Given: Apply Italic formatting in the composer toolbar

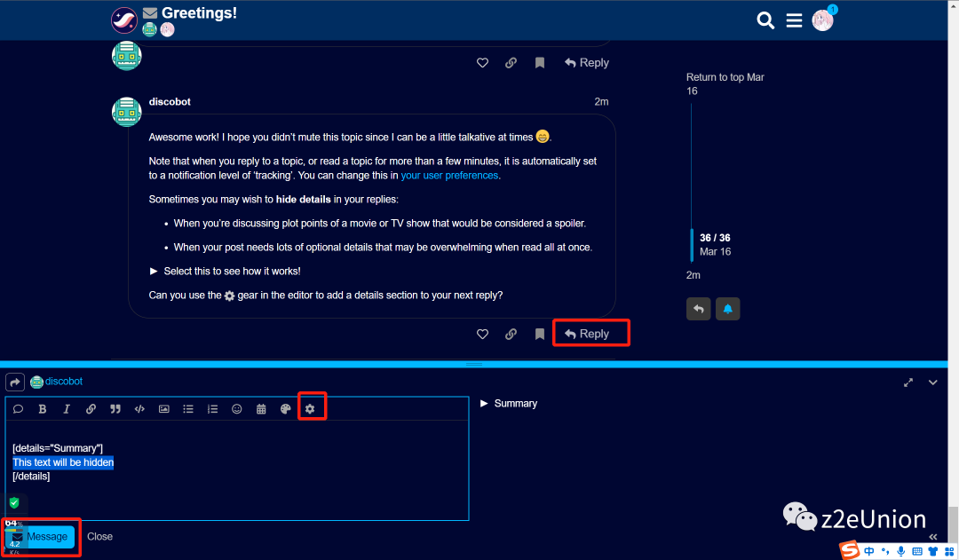Looking at the screenshot, I should 67,409.
